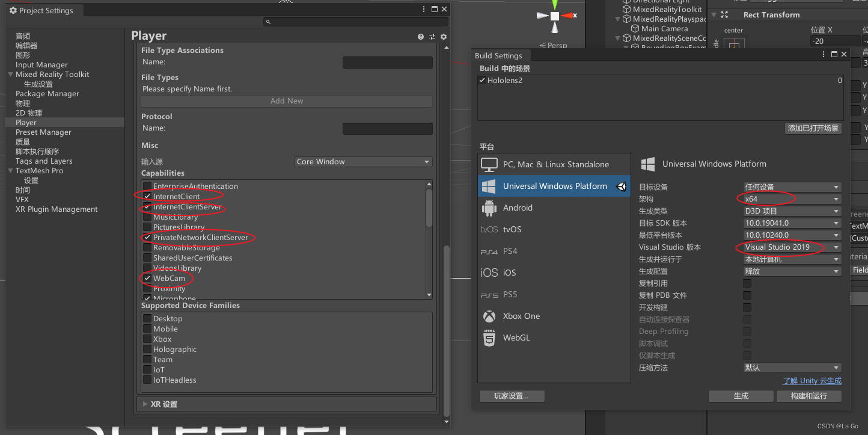Click 位置 X value field
868x435 pixels.
click(835, 41)
